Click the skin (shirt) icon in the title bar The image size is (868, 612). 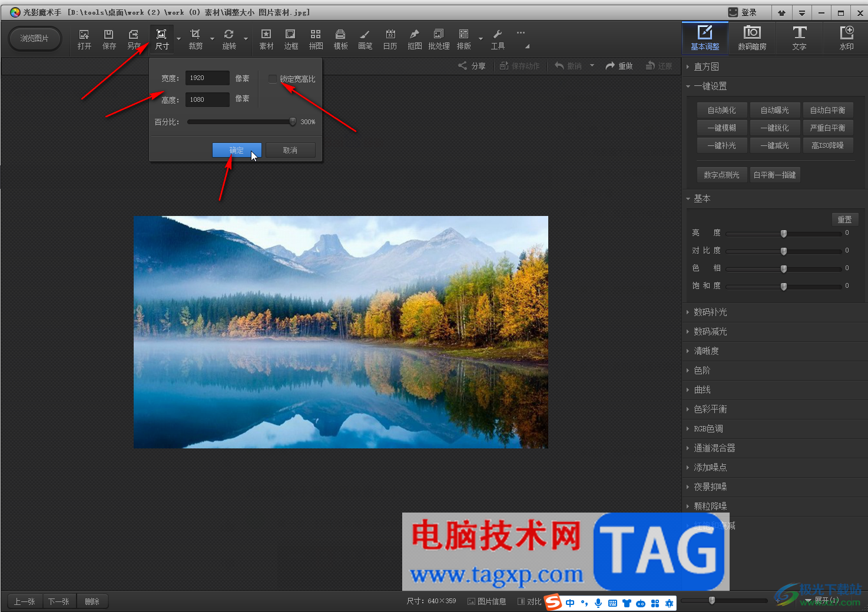[781, 12]
